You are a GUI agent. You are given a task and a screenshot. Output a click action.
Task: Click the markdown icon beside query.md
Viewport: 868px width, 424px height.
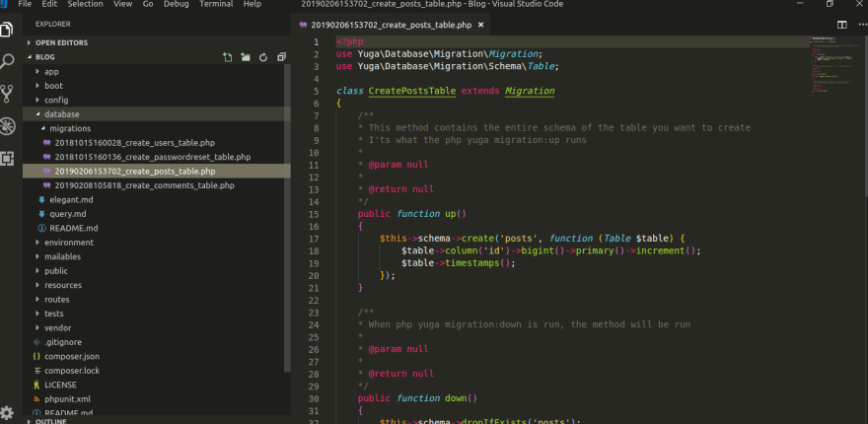(41, 214)
